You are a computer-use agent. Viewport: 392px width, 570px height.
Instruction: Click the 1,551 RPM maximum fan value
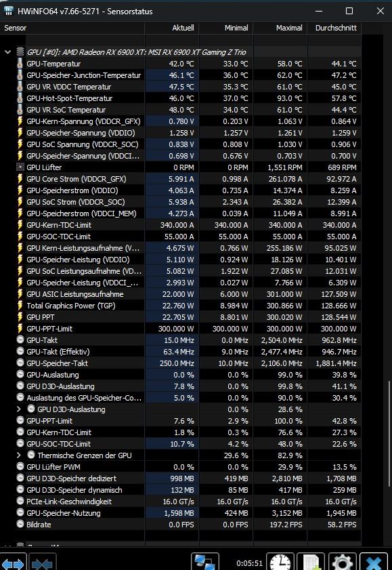(285, 167)
